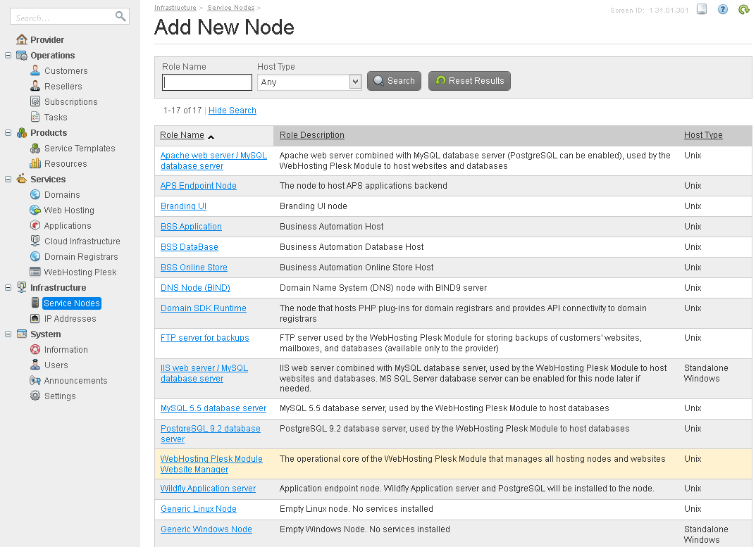Open the Web Hosting menu item
This screenshot has width=756, height=547.
(x=69, y=210)
